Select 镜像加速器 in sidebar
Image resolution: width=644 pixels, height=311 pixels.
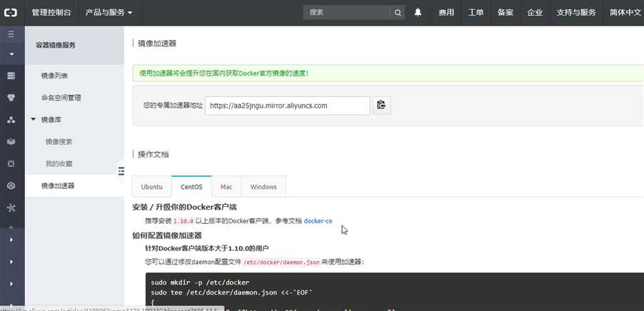coord(74,186)
